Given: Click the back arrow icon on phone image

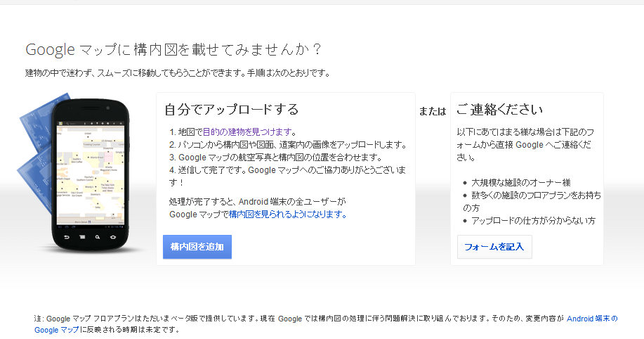Looking at the screenshot, I should [x=67, y=238].
